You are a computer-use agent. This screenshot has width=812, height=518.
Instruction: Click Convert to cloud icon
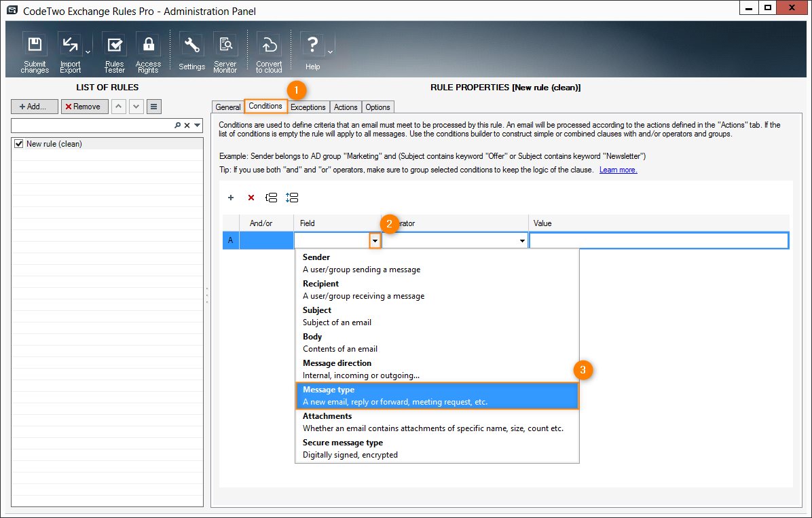(269, 53)
